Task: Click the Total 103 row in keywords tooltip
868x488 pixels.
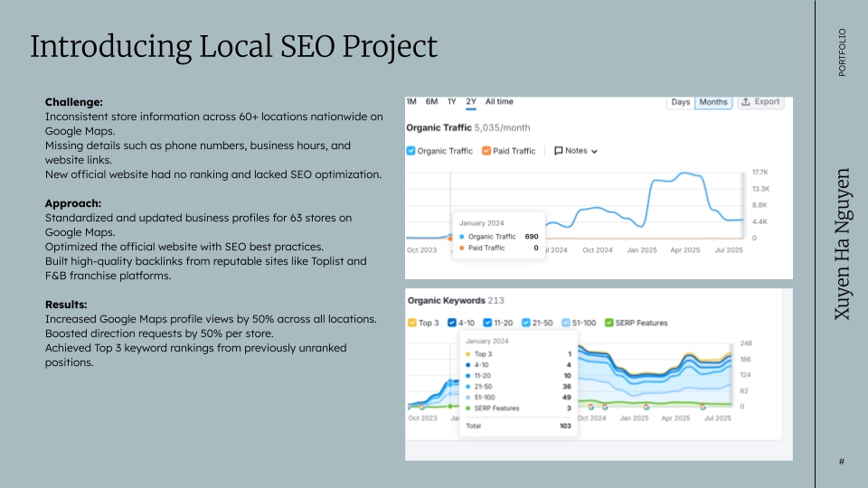Action: [518, 426]
